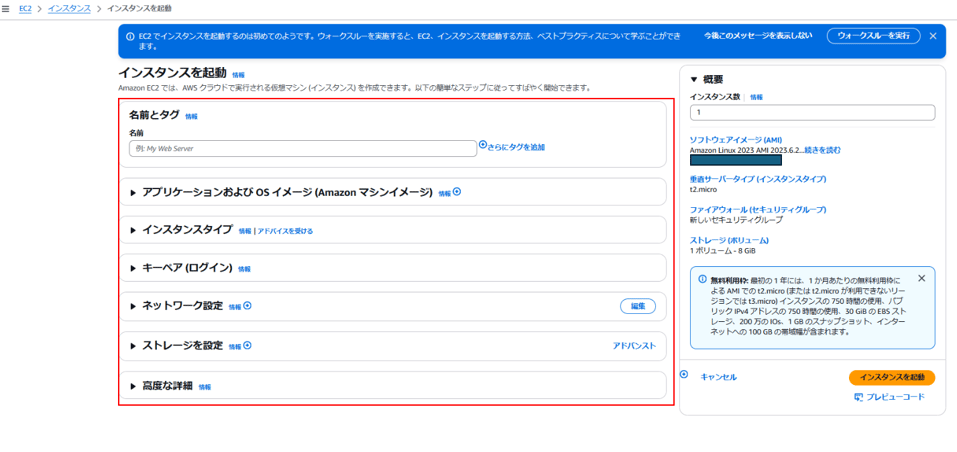Screen dimensions: 957x452
Task: Click プレビューコード link
Action: [896, 397]
